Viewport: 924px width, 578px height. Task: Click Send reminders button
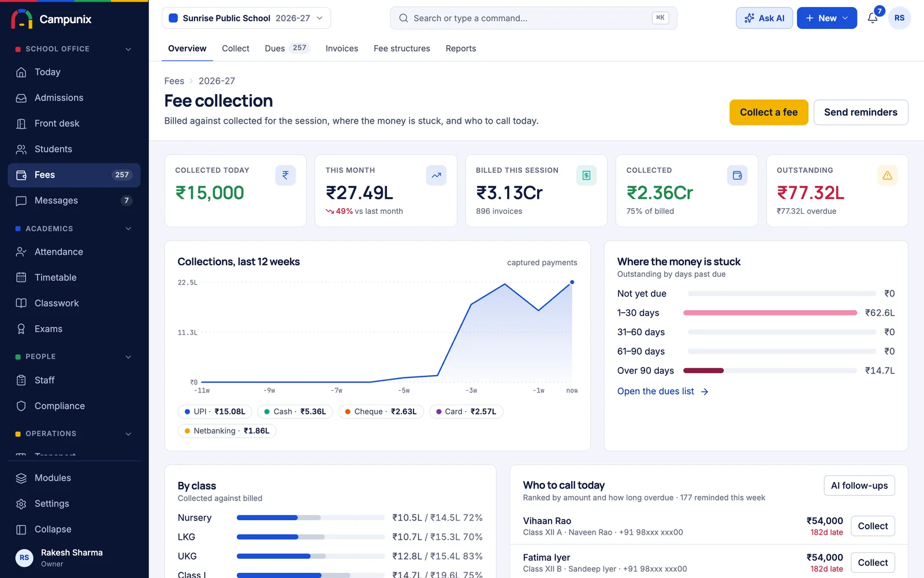(860, 112)
